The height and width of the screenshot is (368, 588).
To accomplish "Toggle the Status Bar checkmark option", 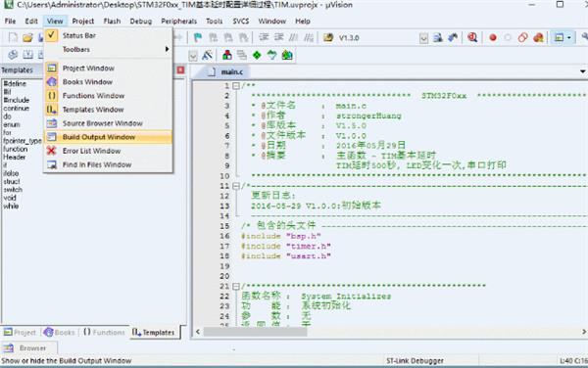I will [x=51, y=35].
